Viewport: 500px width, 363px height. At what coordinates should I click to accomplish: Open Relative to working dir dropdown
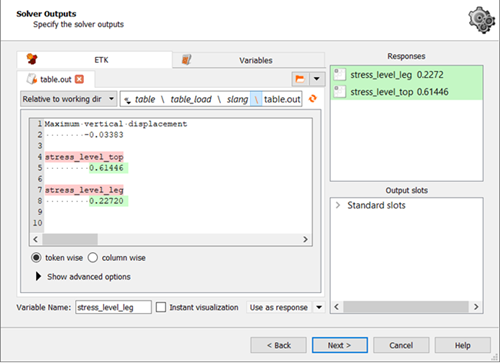coord(69,99)
